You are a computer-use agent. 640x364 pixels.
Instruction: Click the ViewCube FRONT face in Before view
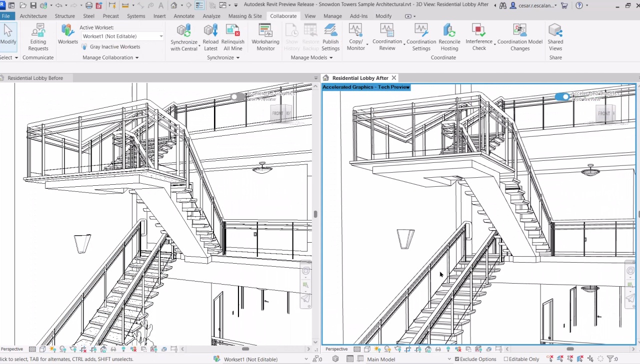[279, 114]
